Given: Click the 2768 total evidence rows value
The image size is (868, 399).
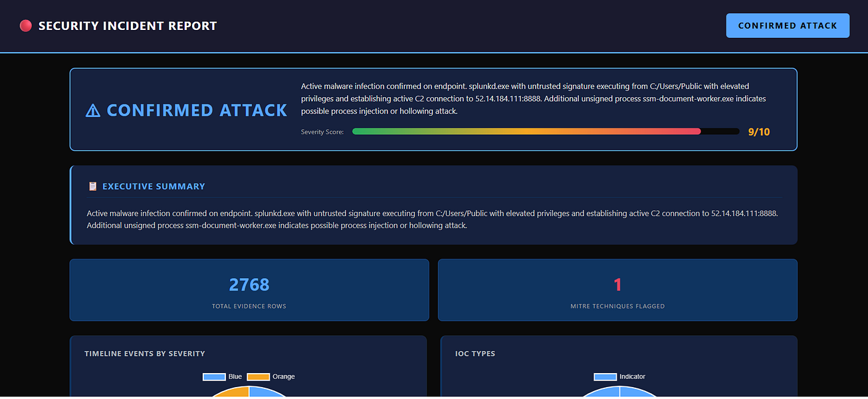Looking at the screenshot, I should (249, 285).
